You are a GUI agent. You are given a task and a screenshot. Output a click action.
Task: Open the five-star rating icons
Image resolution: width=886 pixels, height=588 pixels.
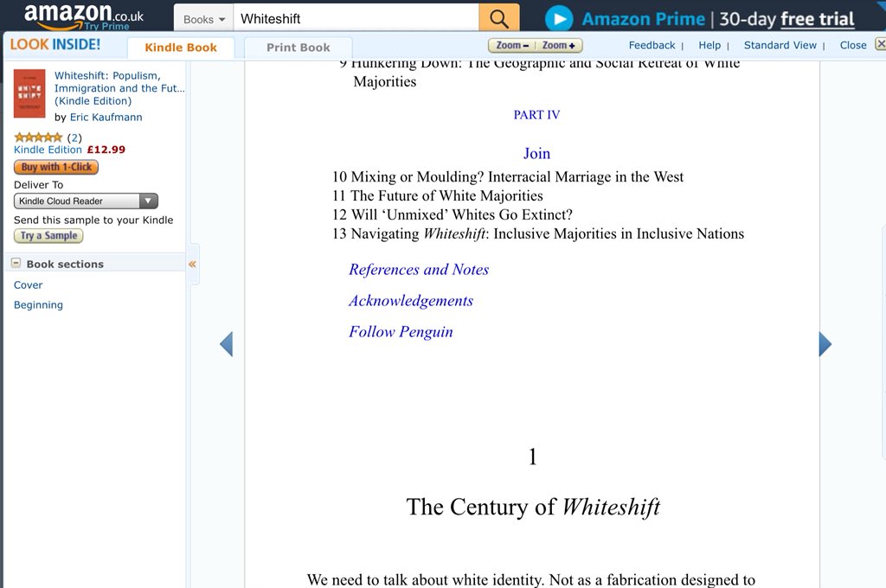(x=38, y=137)
